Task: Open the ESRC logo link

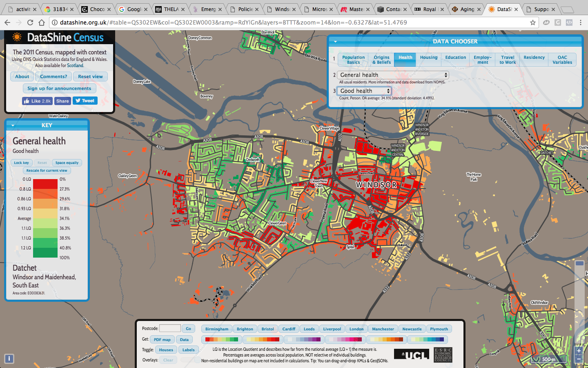Action: coord(443,355)
